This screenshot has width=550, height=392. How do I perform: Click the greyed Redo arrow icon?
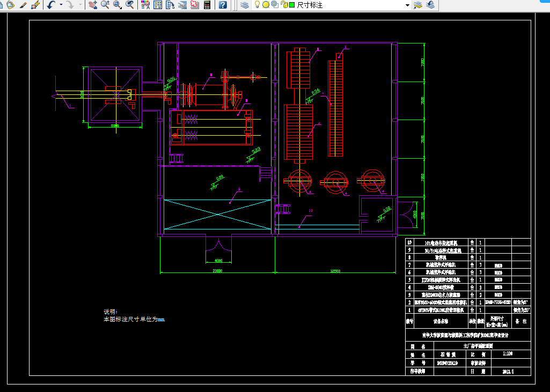coord(70,5)
